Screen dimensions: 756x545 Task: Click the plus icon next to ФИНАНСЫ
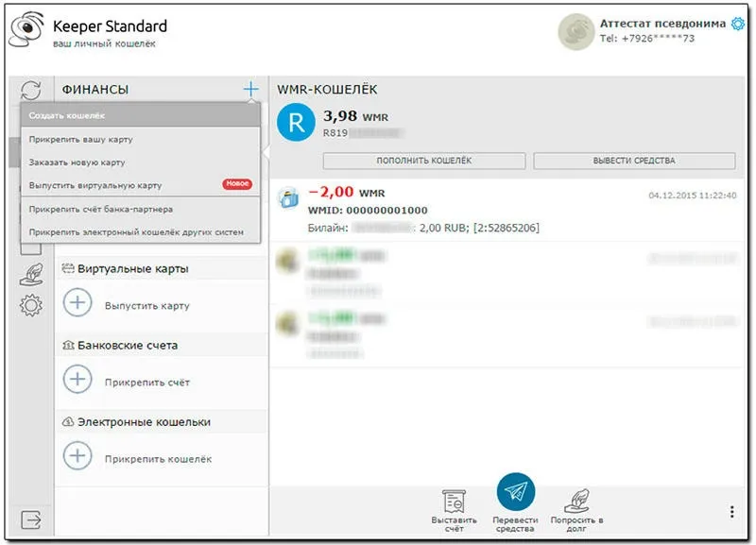click(x=250, y=89)
